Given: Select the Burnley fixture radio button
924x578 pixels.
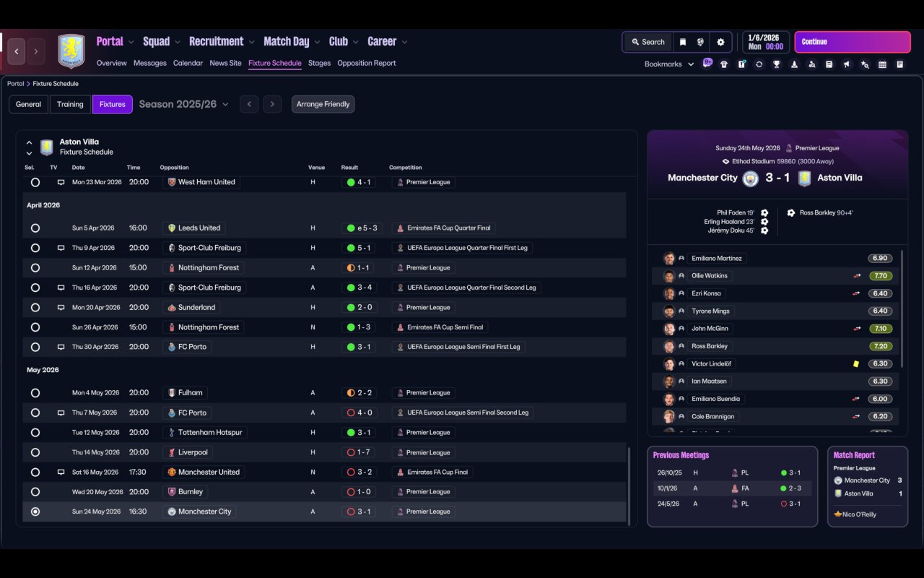Looking at the screenshot, I should point(35,492).
